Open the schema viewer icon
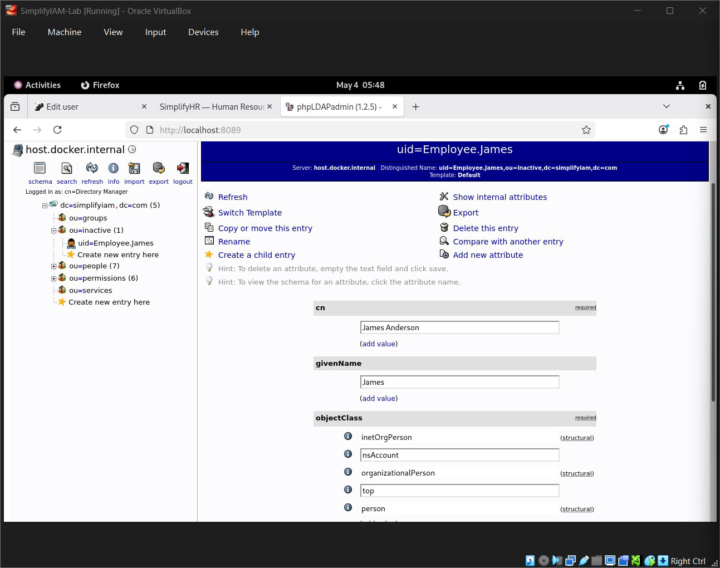Image resolution: width=720 pixels, height=568 pixels. pyautogui.click(x=40, y=168)
